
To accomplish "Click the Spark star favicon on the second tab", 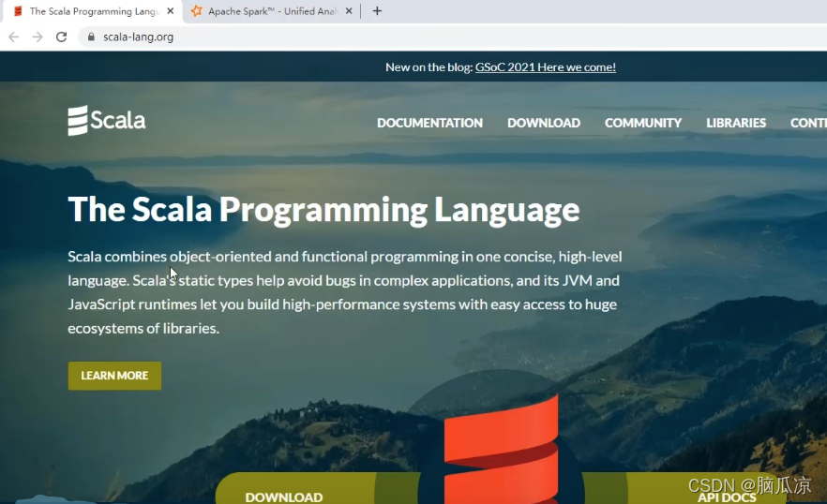I will 196,11.
